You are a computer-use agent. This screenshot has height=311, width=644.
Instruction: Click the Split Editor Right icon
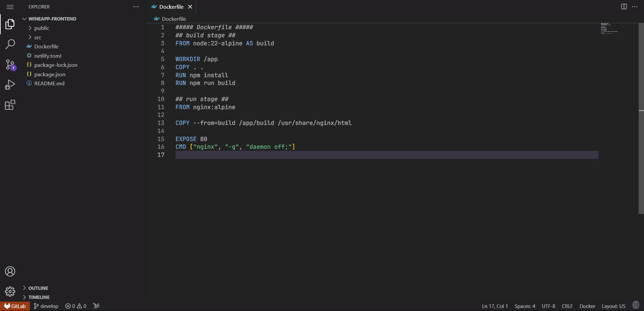(x=624, y=7)
